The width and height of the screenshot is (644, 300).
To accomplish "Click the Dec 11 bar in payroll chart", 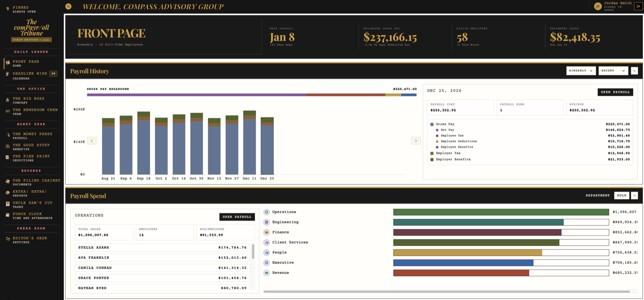I will 249,142.
